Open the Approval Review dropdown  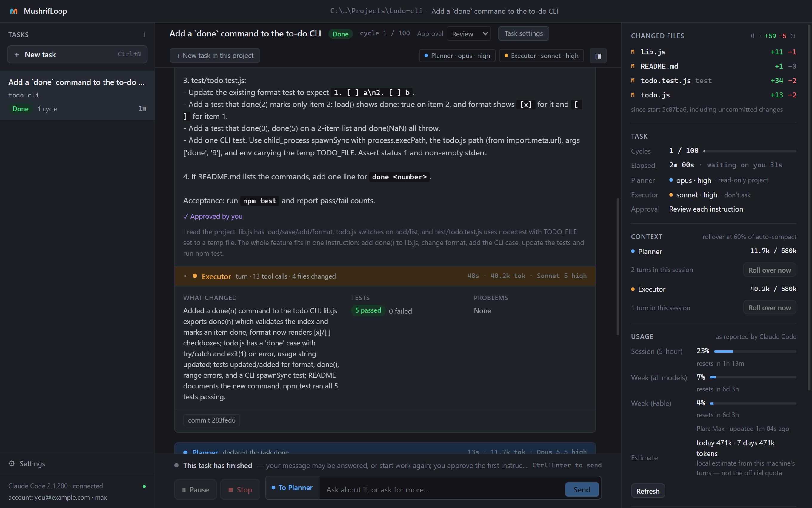468,33
